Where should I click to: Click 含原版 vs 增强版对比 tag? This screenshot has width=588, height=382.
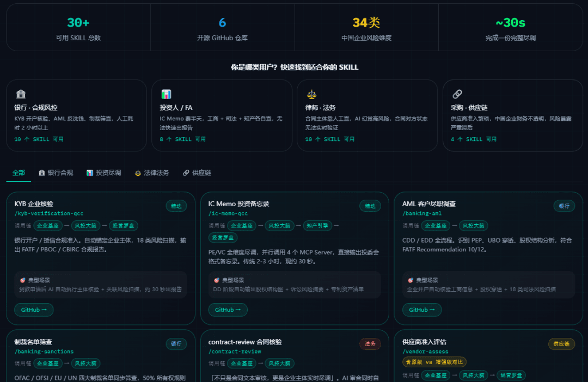tap(434, 362)
